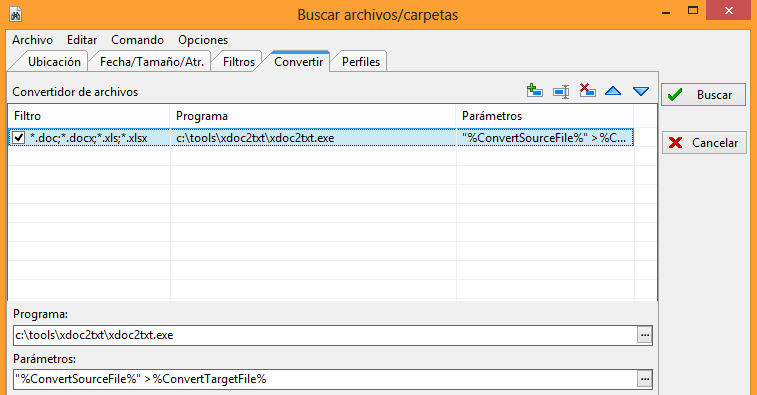Switch to the Fecha/Tamaño/Atr. tab

[x=152, y=62]
